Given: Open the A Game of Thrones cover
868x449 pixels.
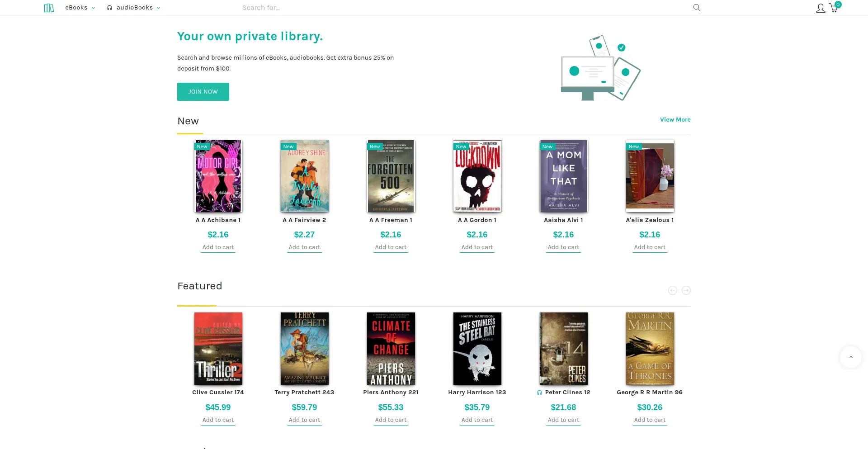Looking at the screenshot, I should click(x=650, y=349).
